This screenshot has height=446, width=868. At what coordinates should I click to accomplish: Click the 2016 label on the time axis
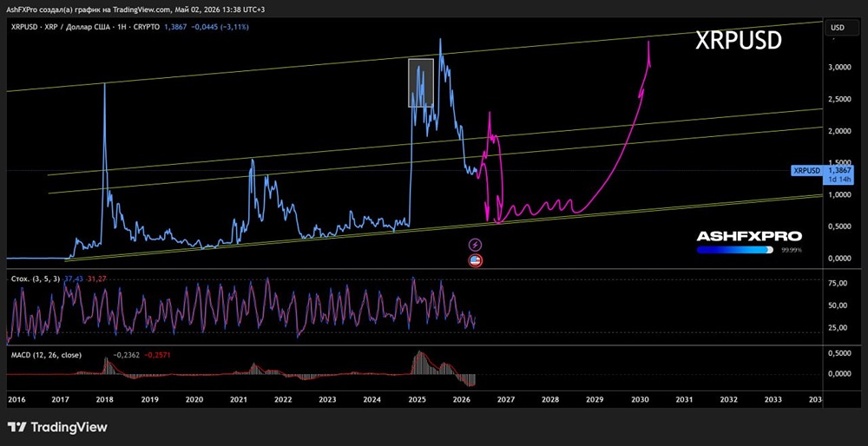coord(16,399)
